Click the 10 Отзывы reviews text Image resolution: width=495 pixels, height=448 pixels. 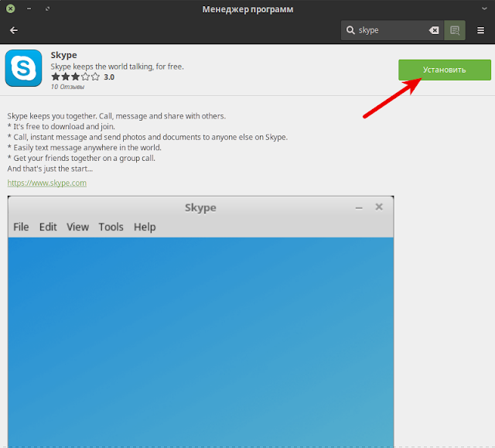[x=67, y=87]
